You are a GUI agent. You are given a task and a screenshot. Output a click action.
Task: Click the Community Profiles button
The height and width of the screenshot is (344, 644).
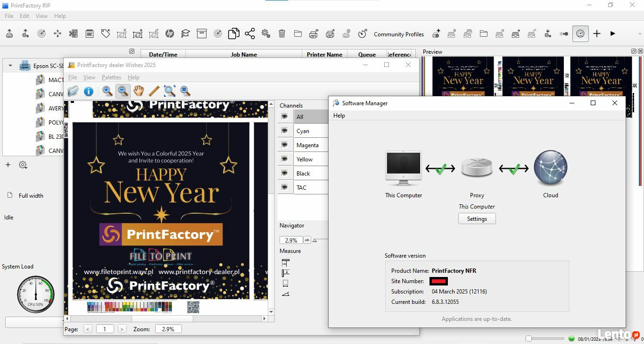398,34
